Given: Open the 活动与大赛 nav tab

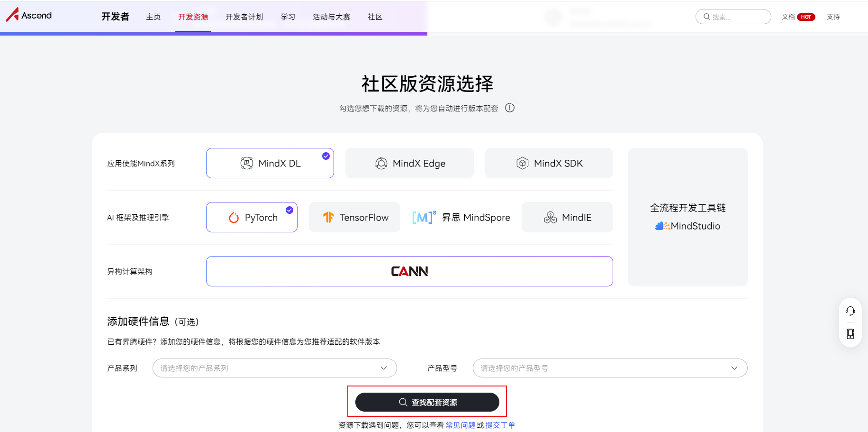Looking at the screenshot, I should [332, 17].
